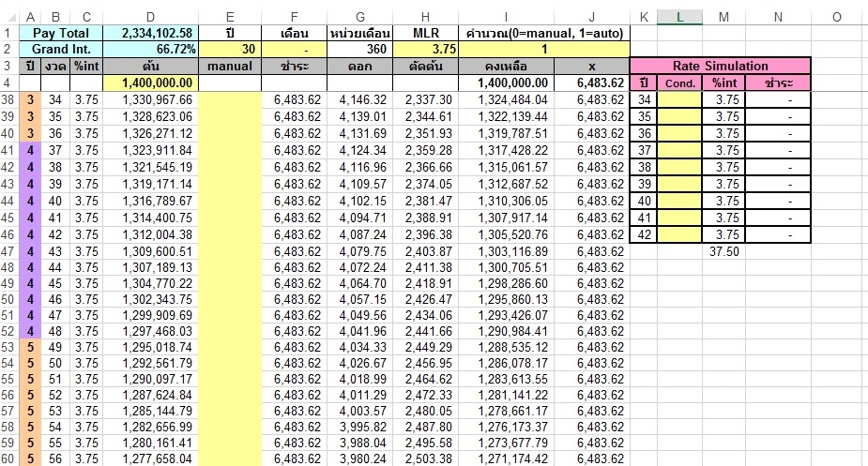The width and height of the screenshot is (868, 466).
Task: Click principal cell 1,277,658.04
Action: click(x=150, y=458)
